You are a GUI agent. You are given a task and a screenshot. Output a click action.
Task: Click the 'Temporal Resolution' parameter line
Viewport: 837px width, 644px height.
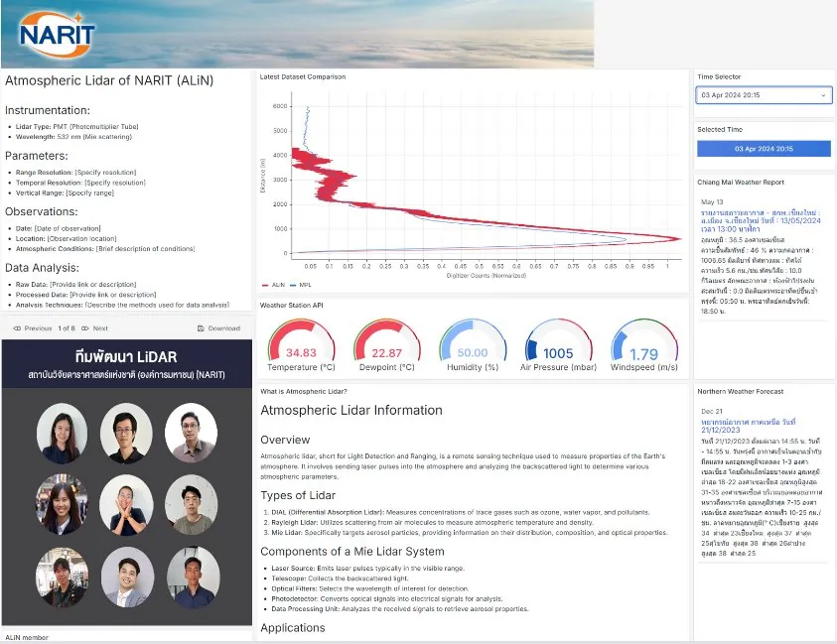pyautogui.click(x=80, y=183)
